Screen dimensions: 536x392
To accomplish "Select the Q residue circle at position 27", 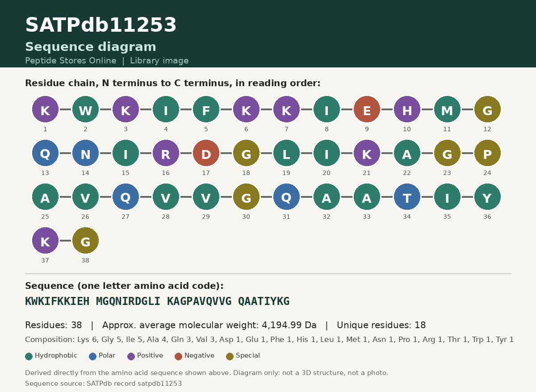I will [x=126, y=197].
